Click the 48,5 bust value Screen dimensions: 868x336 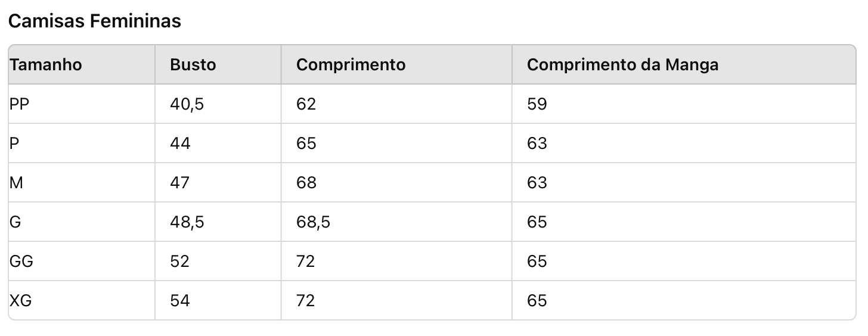click(187, 222)
